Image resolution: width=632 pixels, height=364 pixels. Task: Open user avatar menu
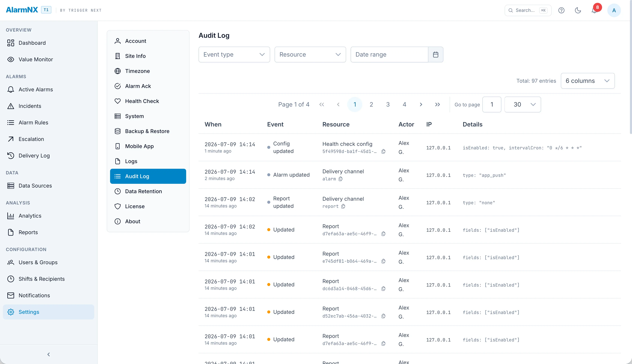[x=614, y=10]
